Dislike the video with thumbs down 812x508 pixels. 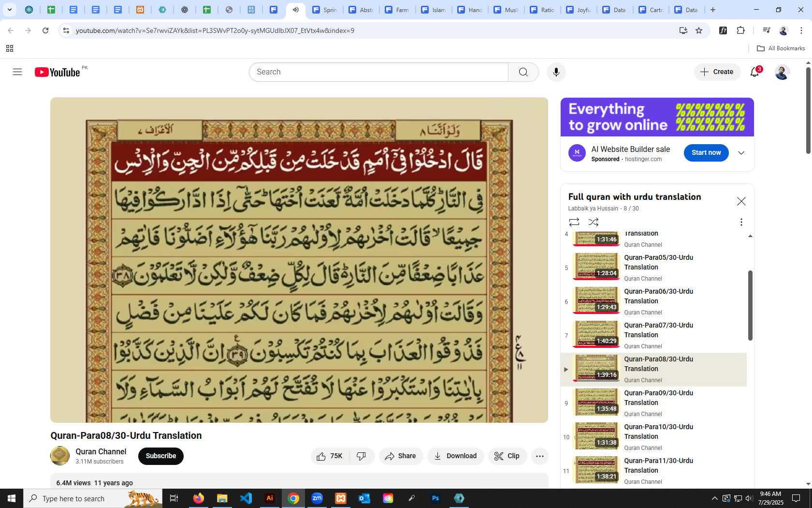tap(362, 456)
